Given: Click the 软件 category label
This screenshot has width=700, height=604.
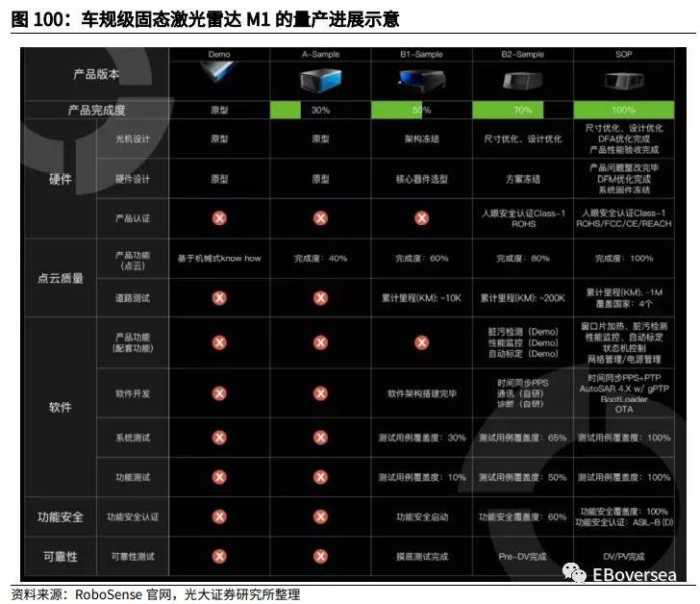Looking at the screenshot, I should point(61,407).
